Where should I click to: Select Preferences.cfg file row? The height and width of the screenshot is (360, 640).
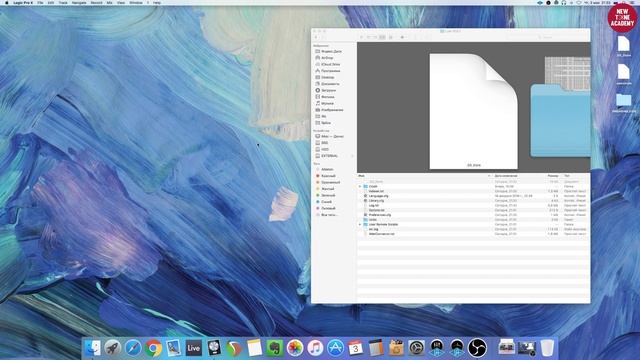coord(473,215)
